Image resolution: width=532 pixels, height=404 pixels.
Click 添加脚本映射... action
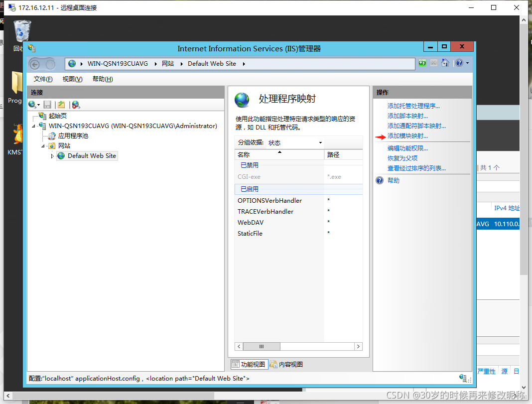click(x=407, y=116)
